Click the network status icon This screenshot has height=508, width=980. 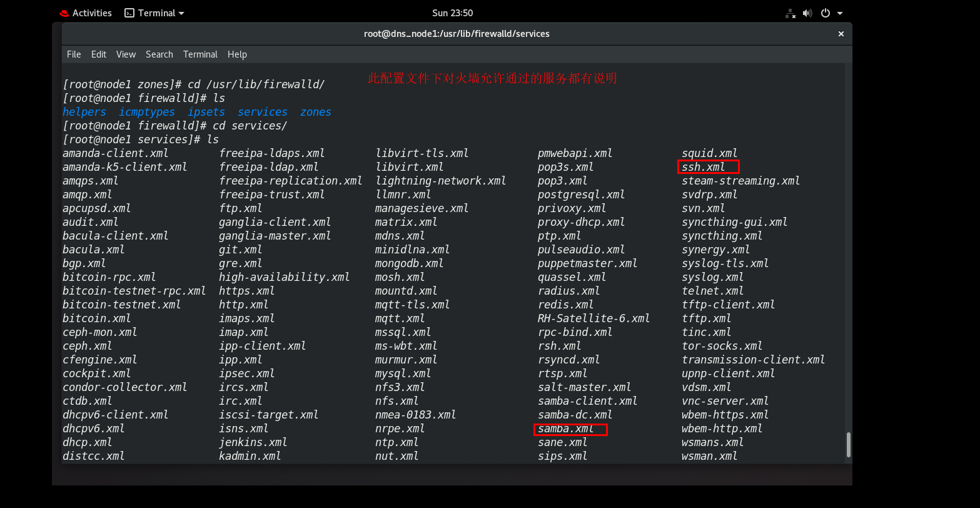click(791, 13)
